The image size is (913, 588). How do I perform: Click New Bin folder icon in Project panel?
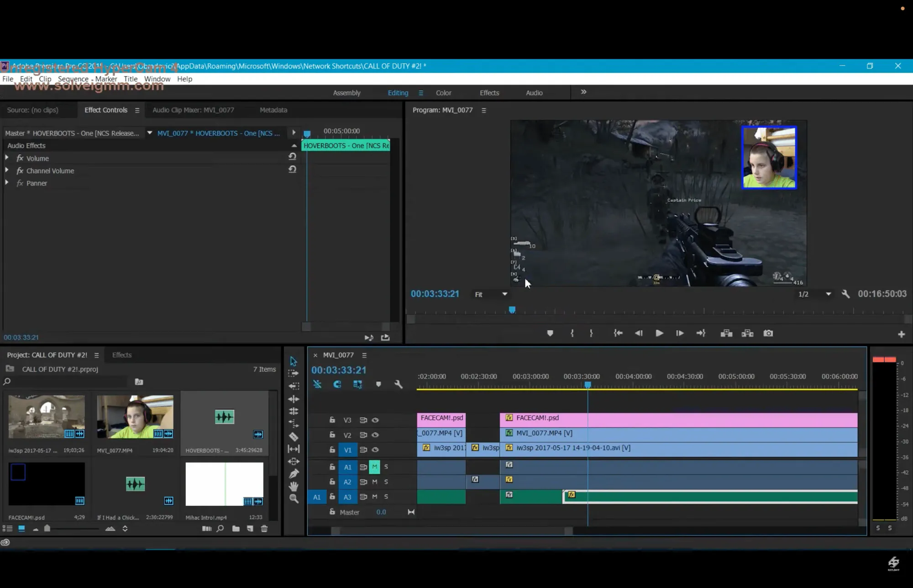pyautogui.click(x=236, y=529)
